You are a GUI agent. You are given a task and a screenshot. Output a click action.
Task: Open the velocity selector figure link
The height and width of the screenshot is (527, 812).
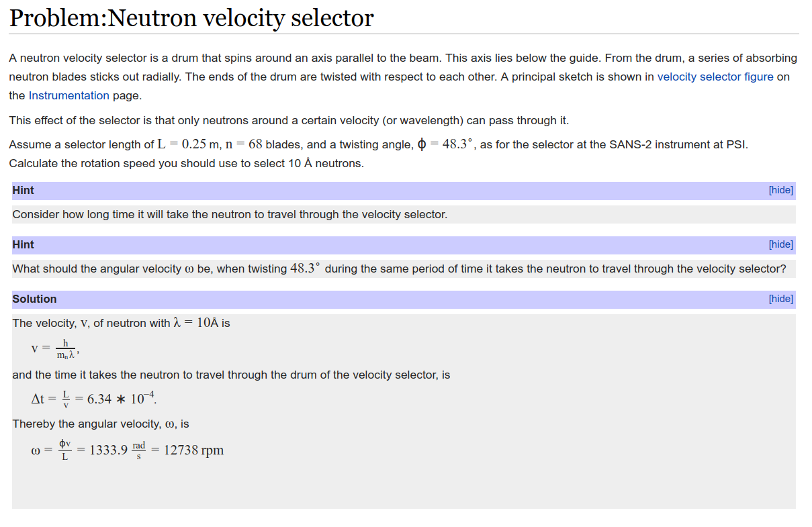click(715, 77)
